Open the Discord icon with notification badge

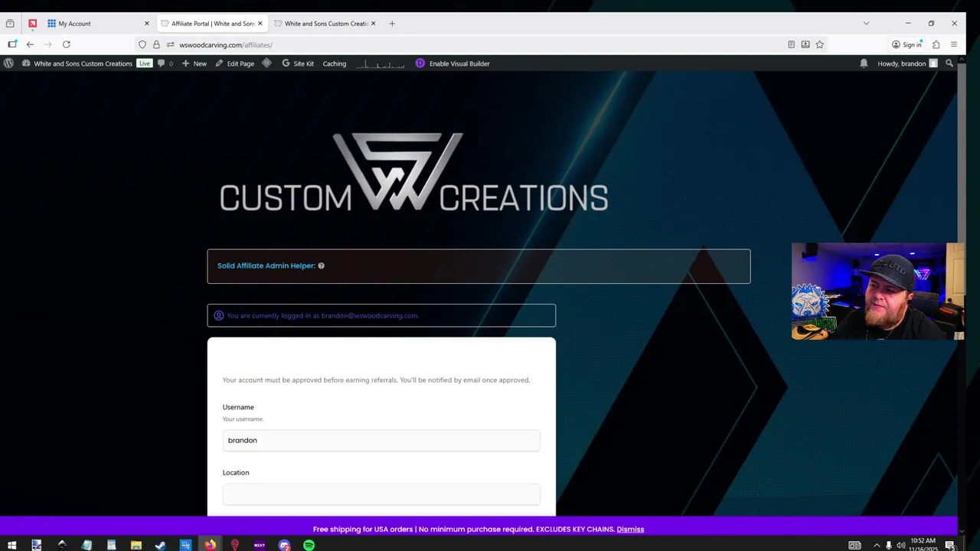pyautogui.click(x=284, y=545)
